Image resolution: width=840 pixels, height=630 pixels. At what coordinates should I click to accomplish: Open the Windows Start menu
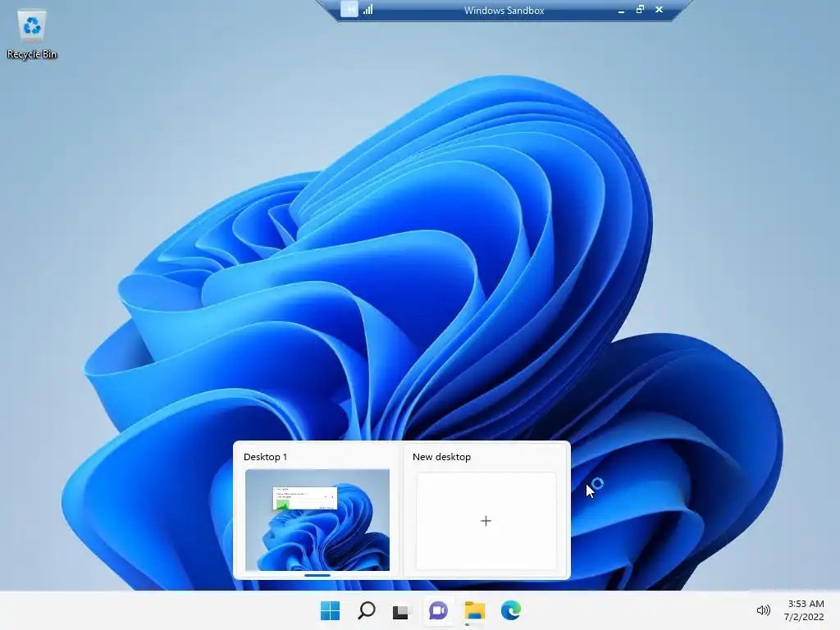330,610
